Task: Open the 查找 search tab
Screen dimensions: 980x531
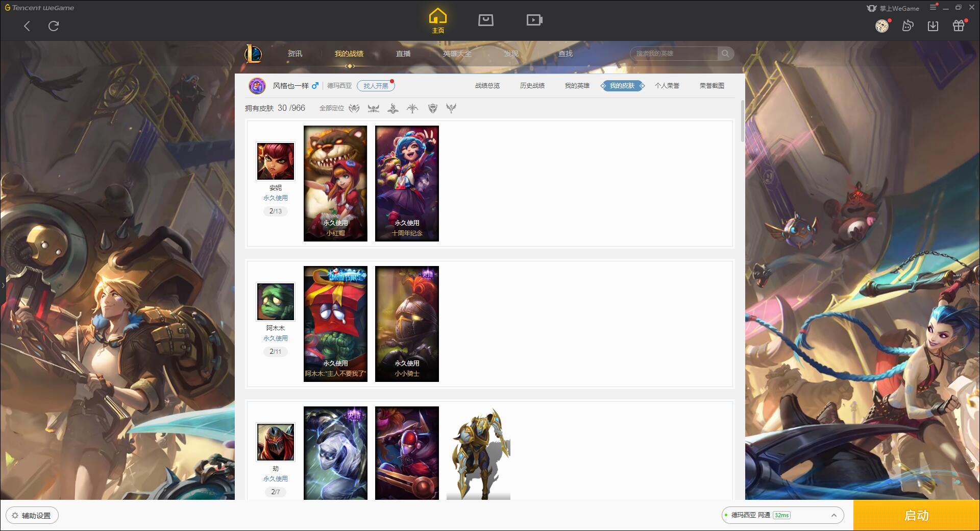Action: coord(566,54)
